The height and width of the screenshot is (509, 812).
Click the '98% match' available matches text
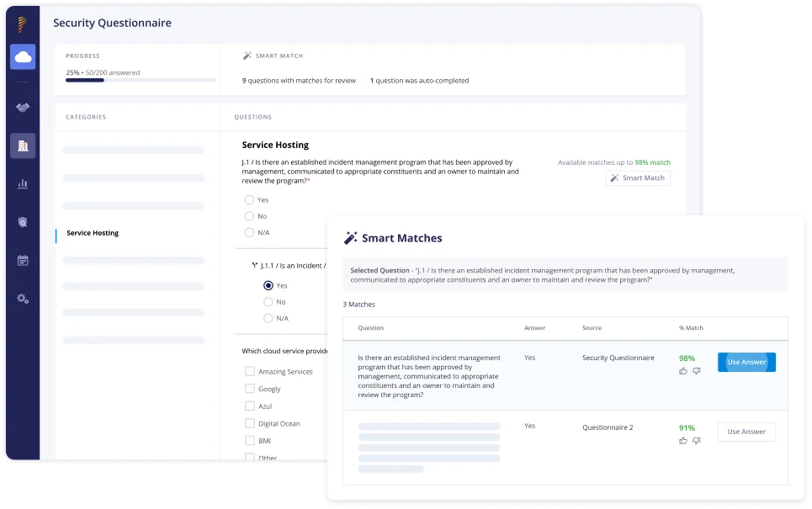652,162
